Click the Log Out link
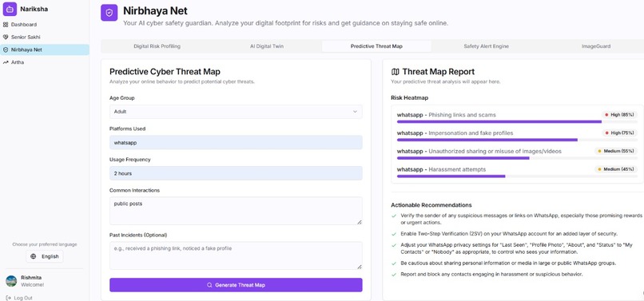 pos(19,298)
